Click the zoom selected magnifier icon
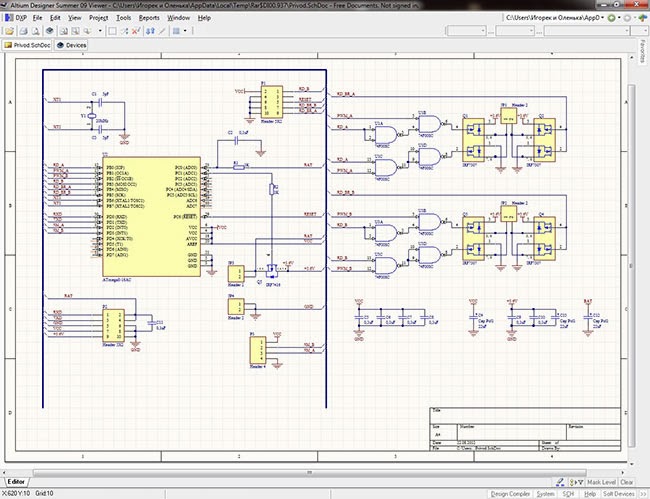Image resolution: width=650 pixels, height=499 pixels. [x=87, y=31]
